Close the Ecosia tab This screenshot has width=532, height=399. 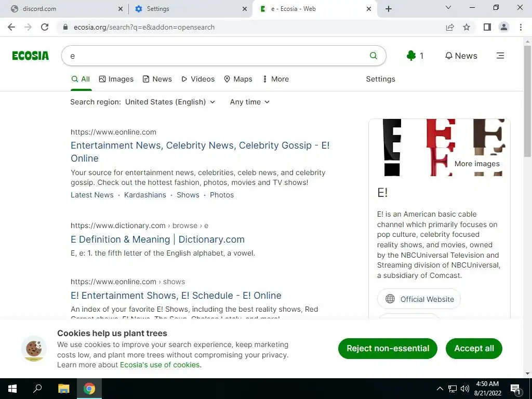(369, 9)
